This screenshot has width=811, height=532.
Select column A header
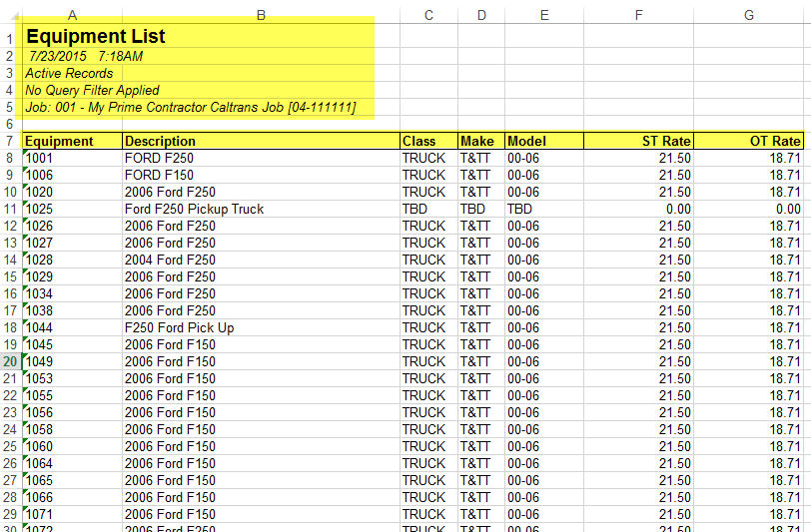tap(72, 15)
